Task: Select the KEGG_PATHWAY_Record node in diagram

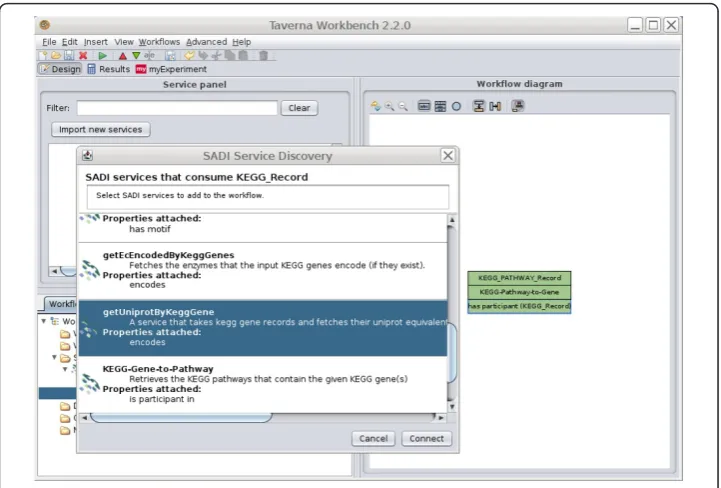Action: [519, 278]
